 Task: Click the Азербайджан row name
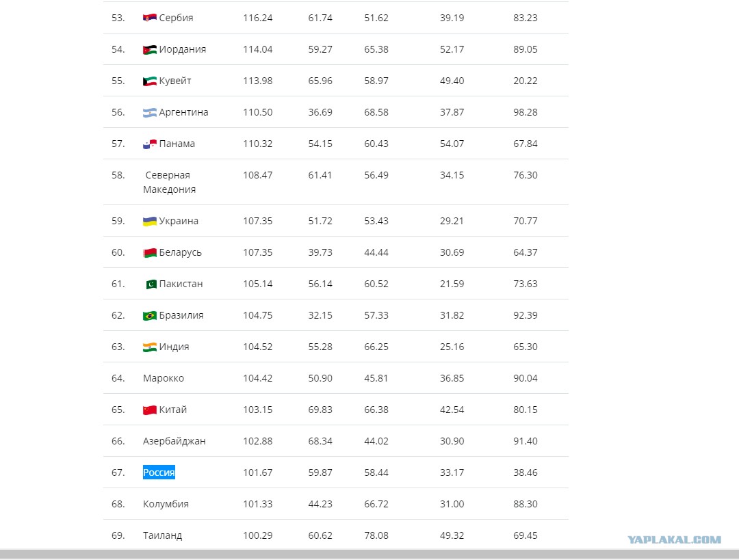click(x=174, y=441)
